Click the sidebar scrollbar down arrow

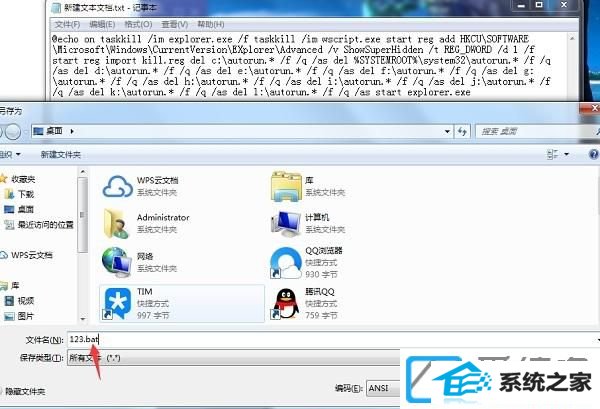tap(83, 318)
